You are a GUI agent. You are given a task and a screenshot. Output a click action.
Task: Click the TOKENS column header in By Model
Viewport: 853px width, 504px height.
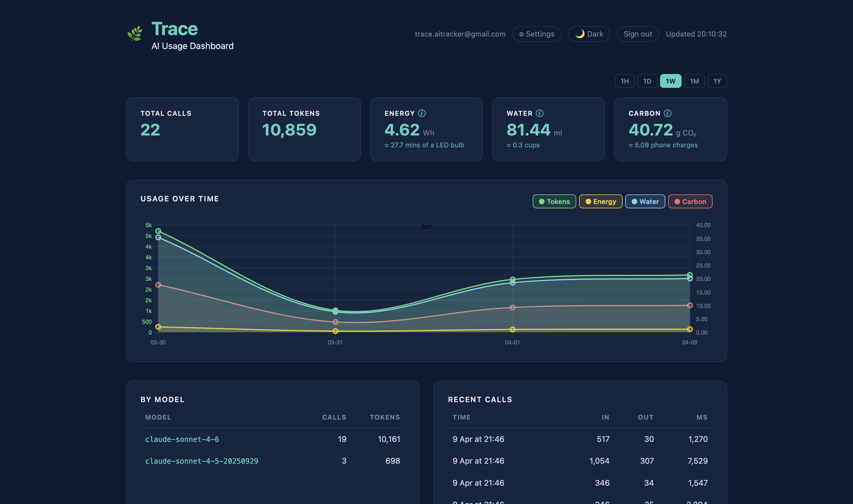(385, 417)
